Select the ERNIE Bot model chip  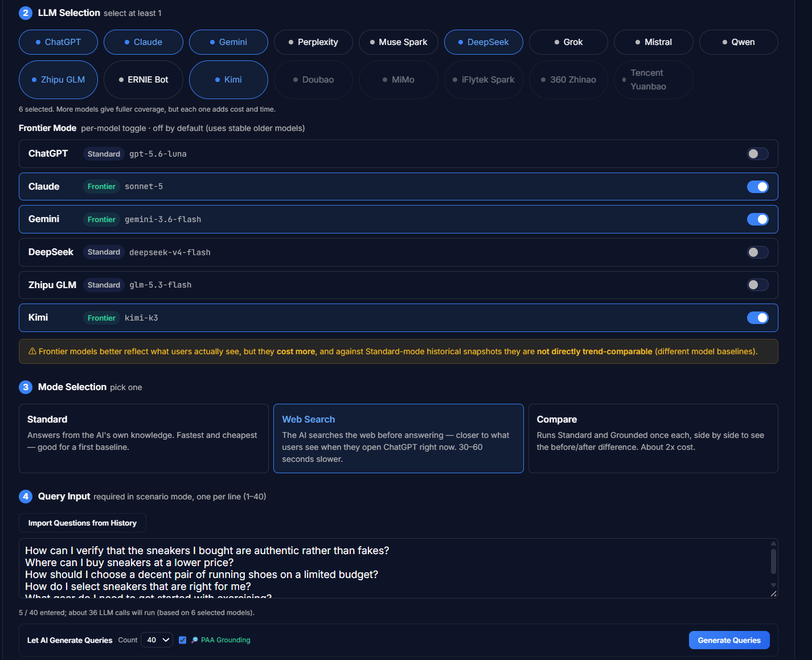(x=143, y=80)
